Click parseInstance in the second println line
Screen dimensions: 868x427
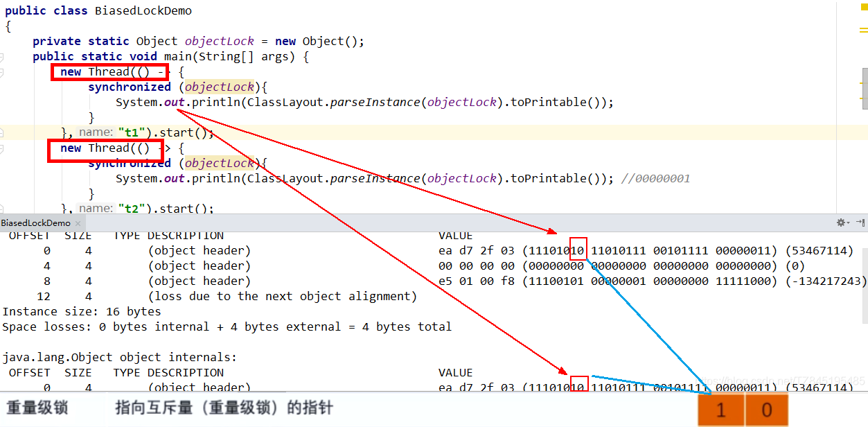click(375, 179)
